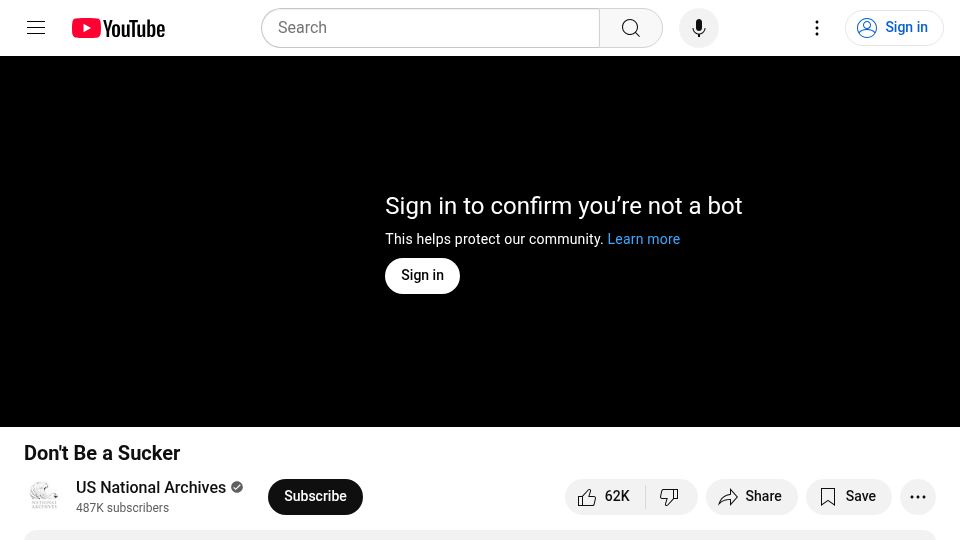The height and width of the screenshot is (540, 960).
Task: Open US National Archives channel name
Action: tap(151, 487)
